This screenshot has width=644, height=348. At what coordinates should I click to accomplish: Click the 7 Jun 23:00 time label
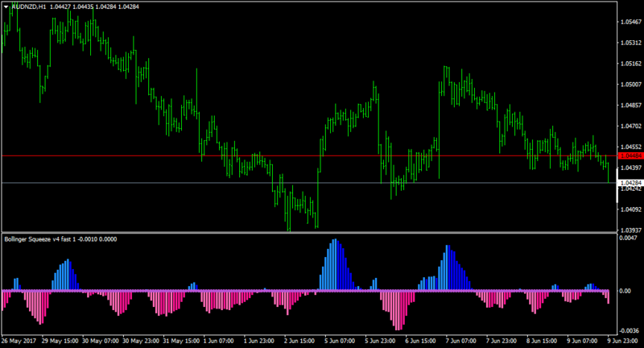click(x=501, y=341)
